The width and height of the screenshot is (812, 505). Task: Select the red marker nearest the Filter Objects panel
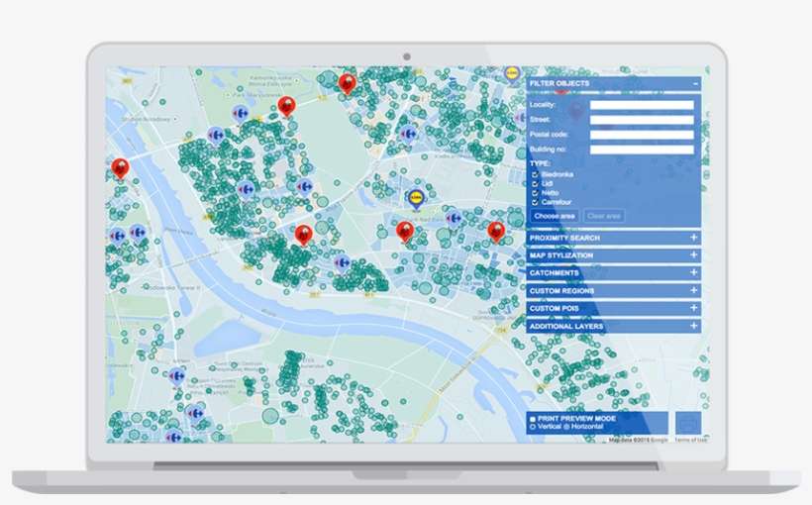click(x=496, y=232)
